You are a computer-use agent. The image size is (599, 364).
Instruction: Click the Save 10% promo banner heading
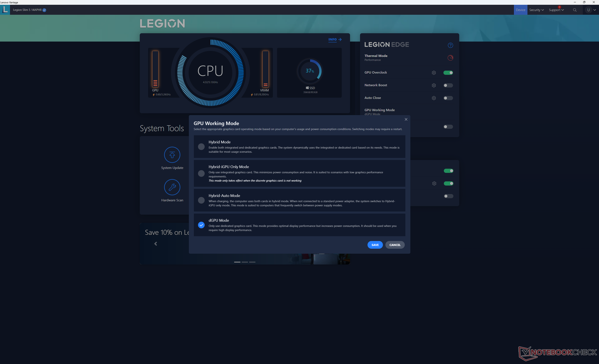(x=167, y=232)
